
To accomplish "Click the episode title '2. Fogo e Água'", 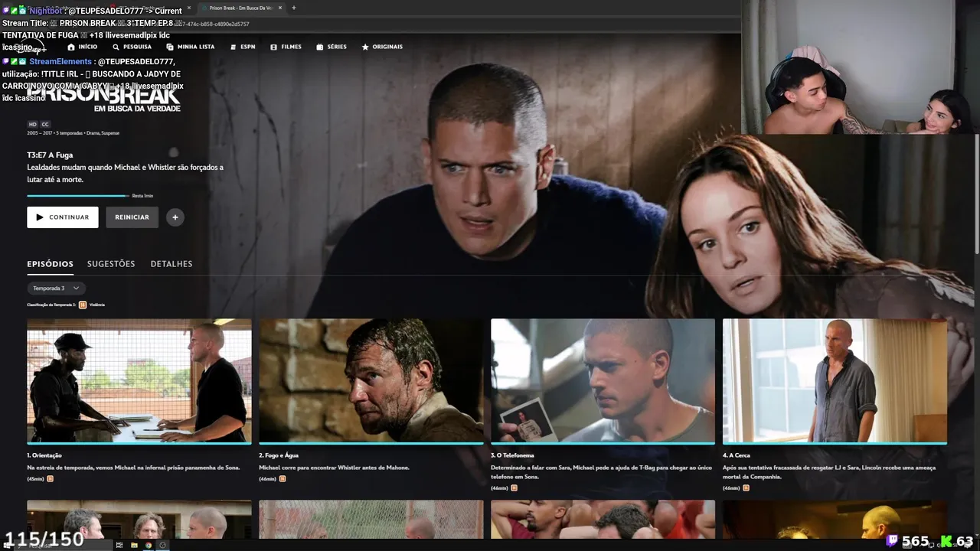I will pyautogui.click(x=279, y=455).
